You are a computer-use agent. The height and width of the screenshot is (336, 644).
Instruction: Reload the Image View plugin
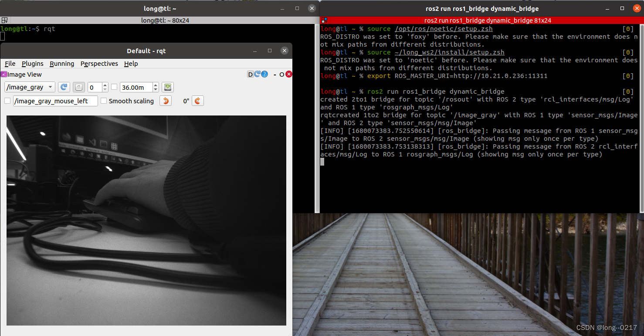[257, 74]
